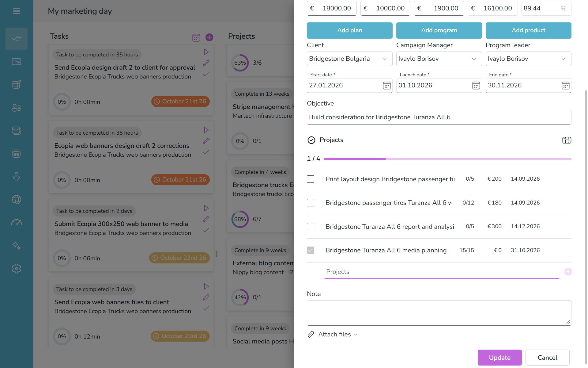Screen dimensions: 588x368
Task: Open End date calendar picker
Action: [566, 86]
